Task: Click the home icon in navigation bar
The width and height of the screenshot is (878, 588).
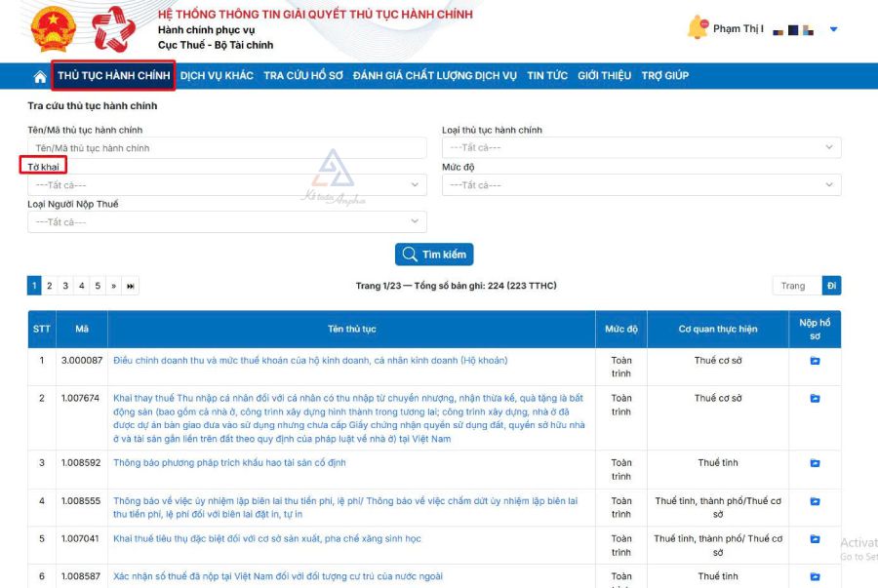Action: point(40,76)
